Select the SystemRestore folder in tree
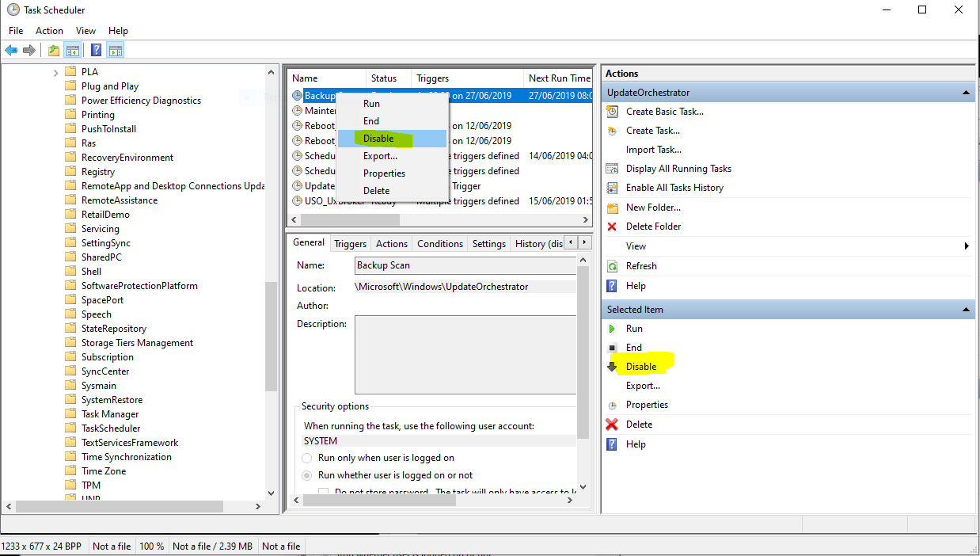The image size is (980, 556). pos(112,400)
